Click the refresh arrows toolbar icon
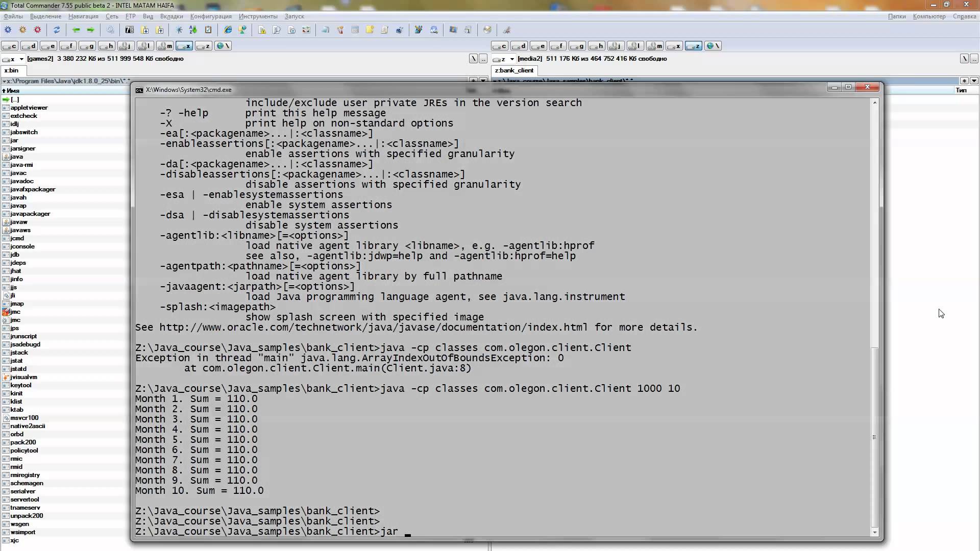The height and width of the screenshot is (551, 980). click(x=57, y=30)
